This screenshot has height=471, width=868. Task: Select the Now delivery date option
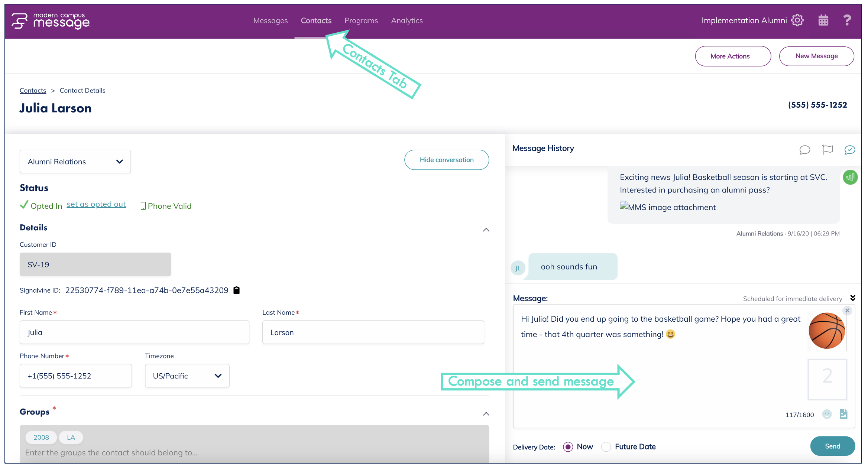568,447
